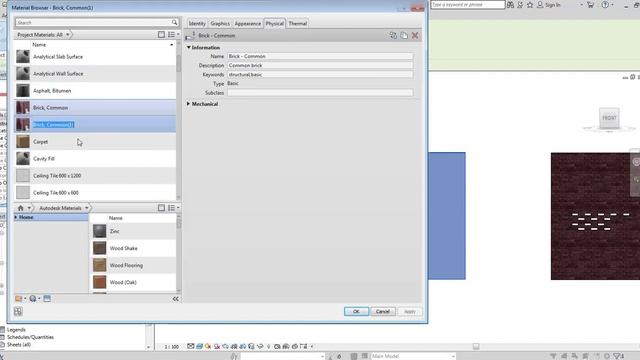Viewport: 640px width, 360px height.
Task: Select Zinc in Autodesk Materials library
Action: [133, 231]
